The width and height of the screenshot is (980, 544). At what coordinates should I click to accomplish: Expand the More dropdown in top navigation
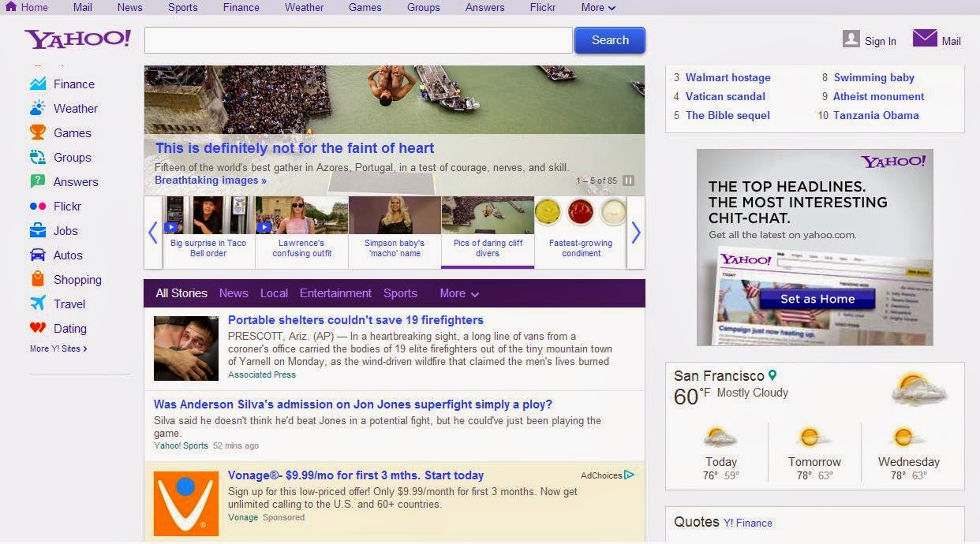pos(597,7)
